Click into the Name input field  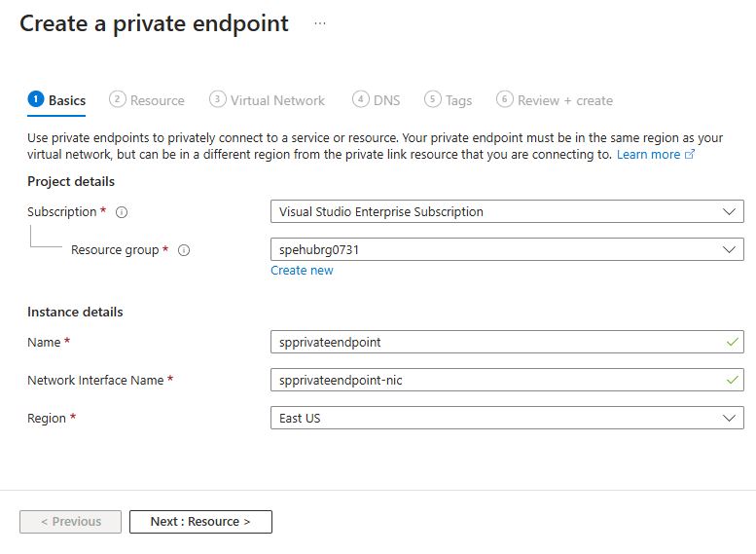496,342
